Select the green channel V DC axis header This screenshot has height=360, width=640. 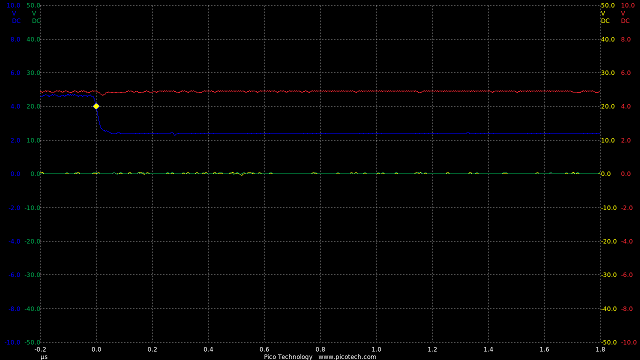[36, 17]
